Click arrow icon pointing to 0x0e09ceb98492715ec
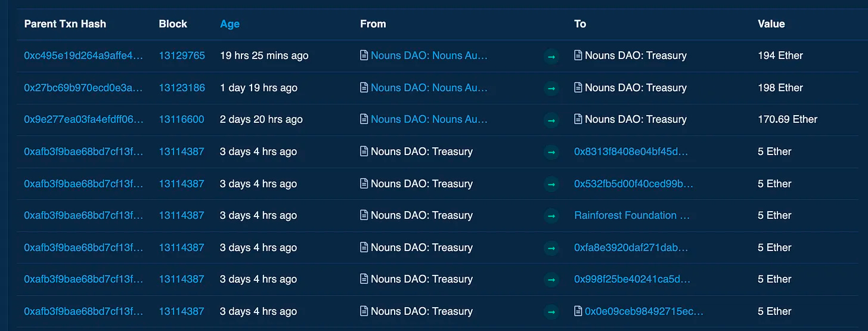The height and width of the screenshot is (331, 868). tap(551, 312)
